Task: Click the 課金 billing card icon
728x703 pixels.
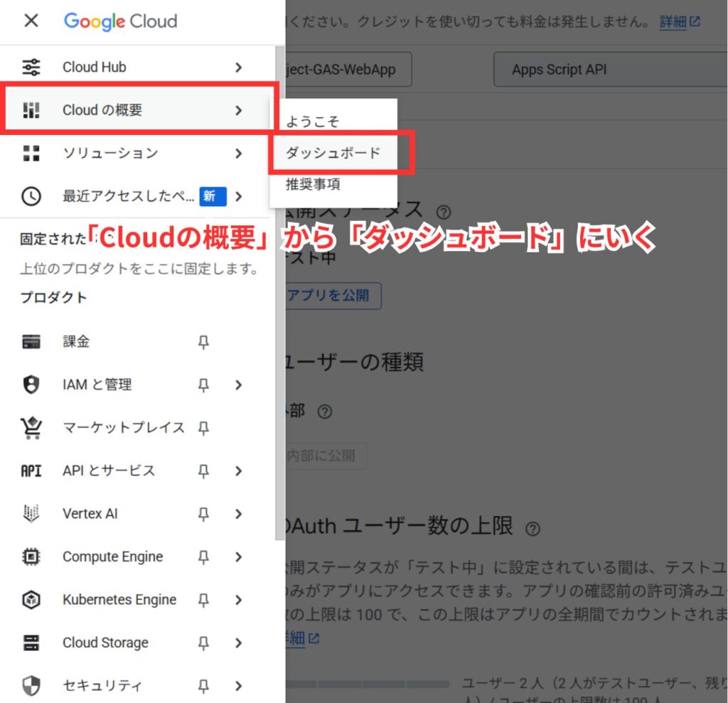Action: (x=31, y=342)
